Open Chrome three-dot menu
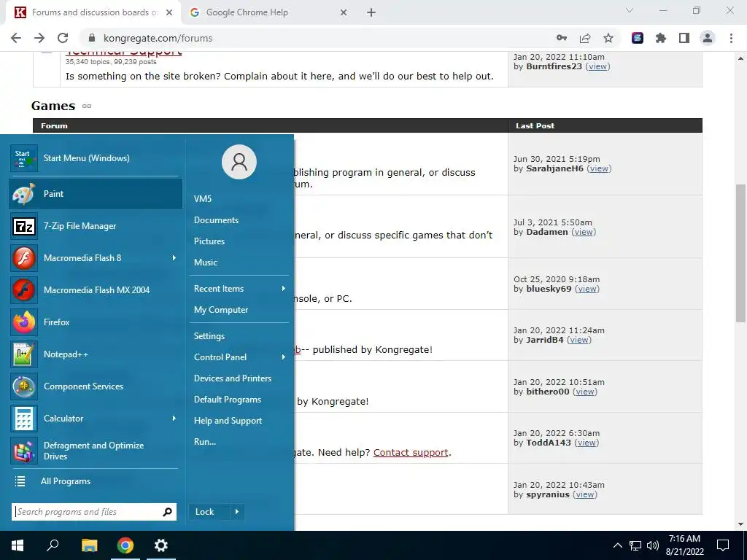The height and width of the screenshot is (560, 747). pyautogui.click(x=731, y=38)
